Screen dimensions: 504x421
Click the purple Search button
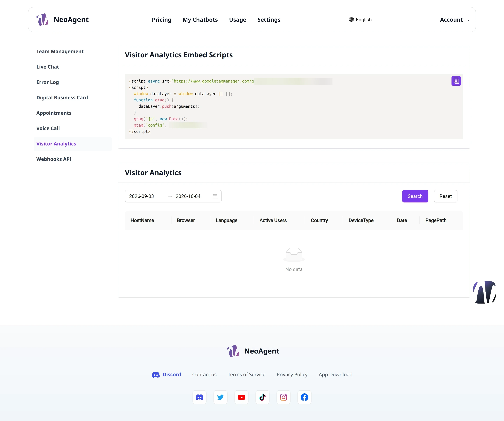[x=415, y=196]
